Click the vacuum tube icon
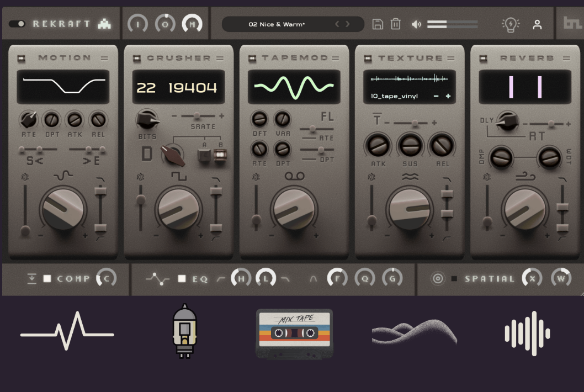The width and height of the screenshot is (584, 392). (184, 331)
